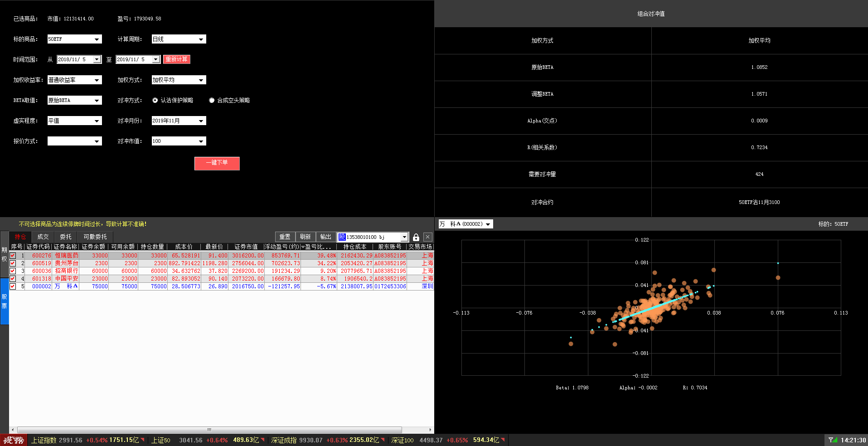Open the 万科A stock selector above chart
This screenshot has width=868, height=446.
point(488,224)
